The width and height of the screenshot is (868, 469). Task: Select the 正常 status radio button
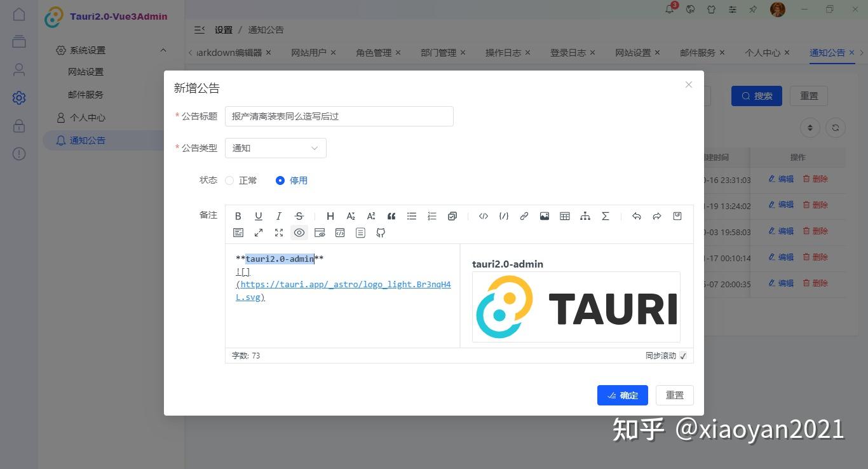click(x=229, y=180)
